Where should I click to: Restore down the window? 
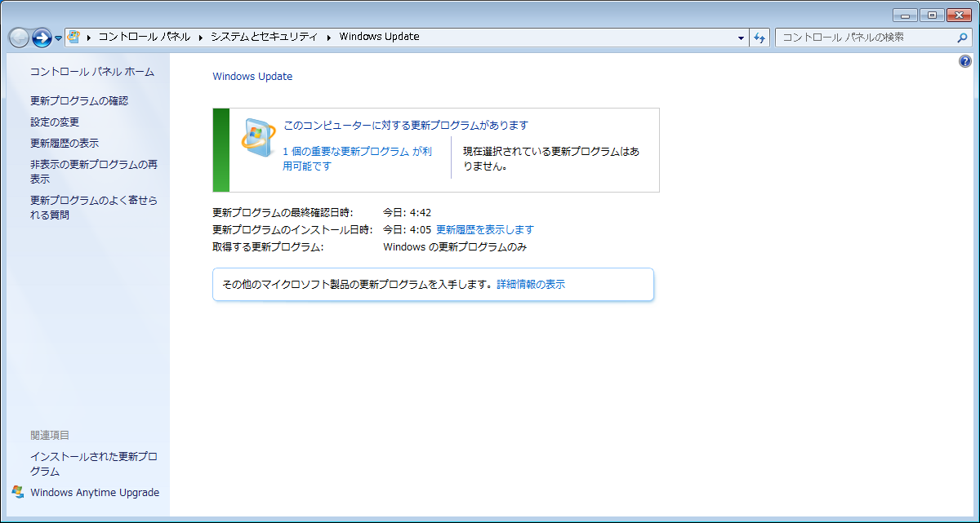pyautogui.click(x=931, y=15)
